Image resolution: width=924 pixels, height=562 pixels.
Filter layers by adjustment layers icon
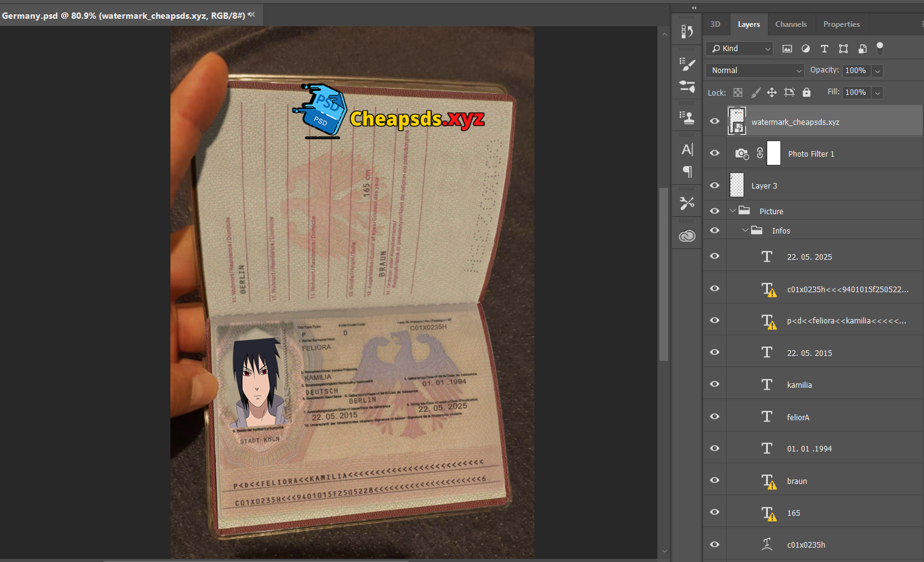tap(805, 49)
